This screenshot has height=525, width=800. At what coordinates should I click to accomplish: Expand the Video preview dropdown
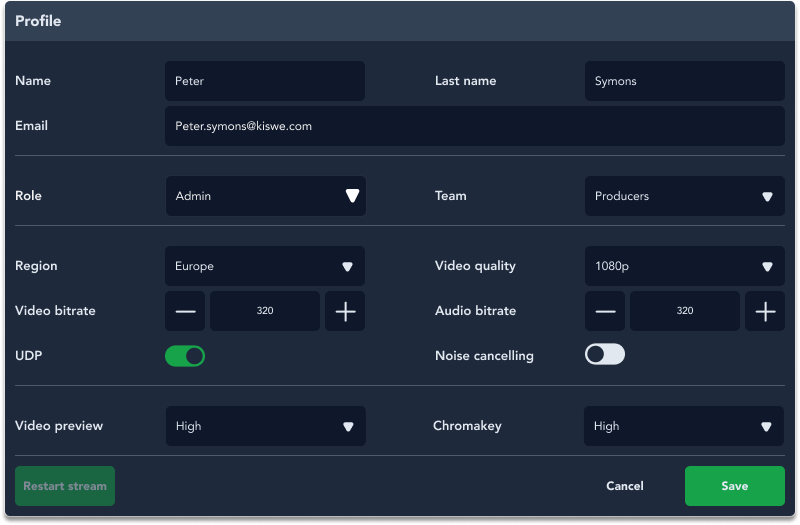(266, 427)
